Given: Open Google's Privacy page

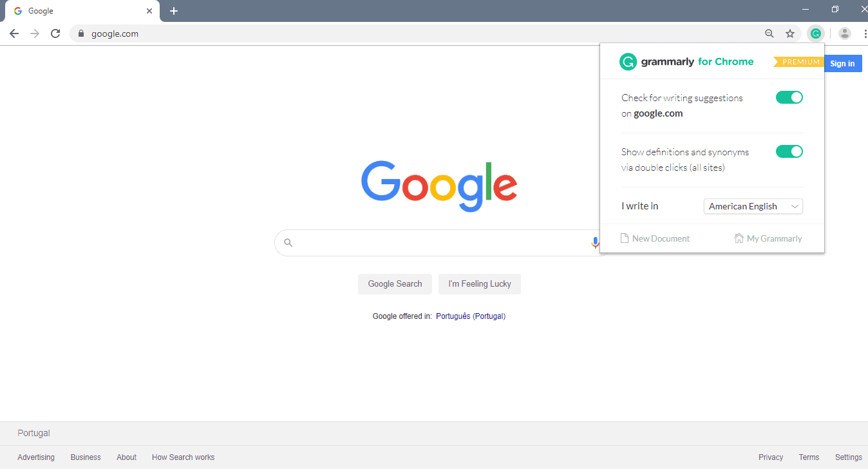Looking at the screenshot, I should pos(770,457).
